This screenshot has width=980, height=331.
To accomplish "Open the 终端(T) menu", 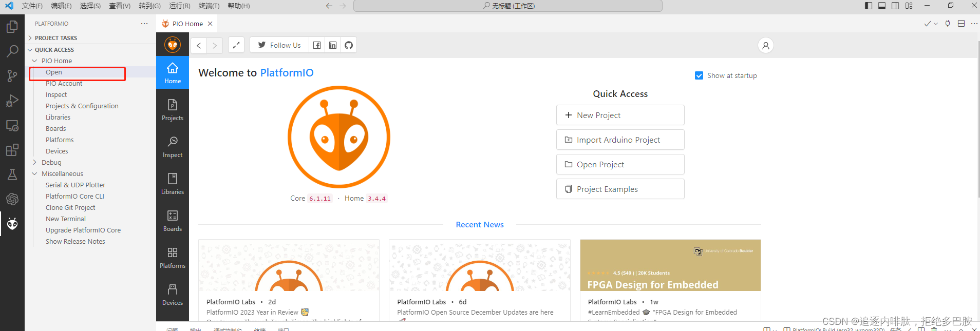I will pyautogui.click(x=209, y=6).
